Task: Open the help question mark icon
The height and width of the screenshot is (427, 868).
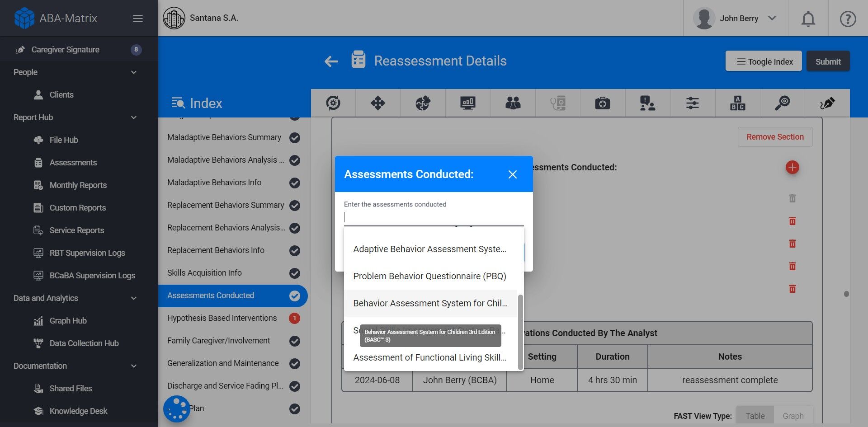Action: click(848, 19)
